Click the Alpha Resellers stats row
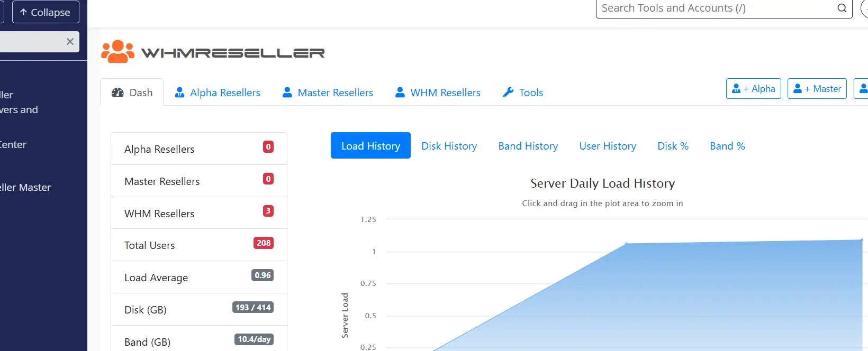Image resolution: width=868 pixels, height=351 pixels. point(199,149)
